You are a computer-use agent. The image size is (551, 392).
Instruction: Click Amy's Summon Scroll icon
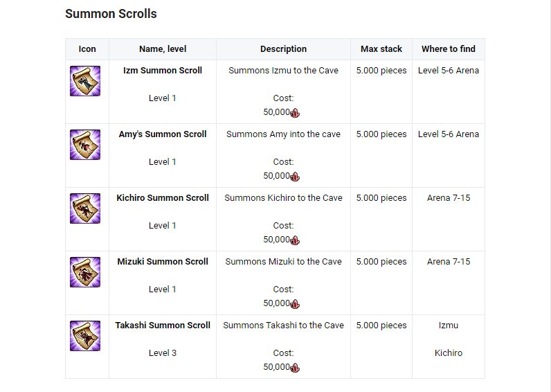tap(85, 145)
